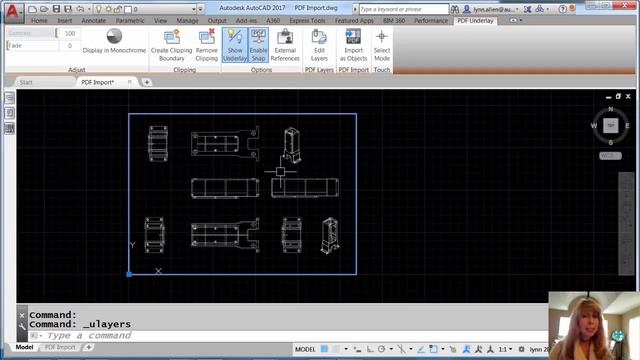Screen dimensions: 640x360
Task: Click the command line customize wrench icon
Action: (22, 326)
